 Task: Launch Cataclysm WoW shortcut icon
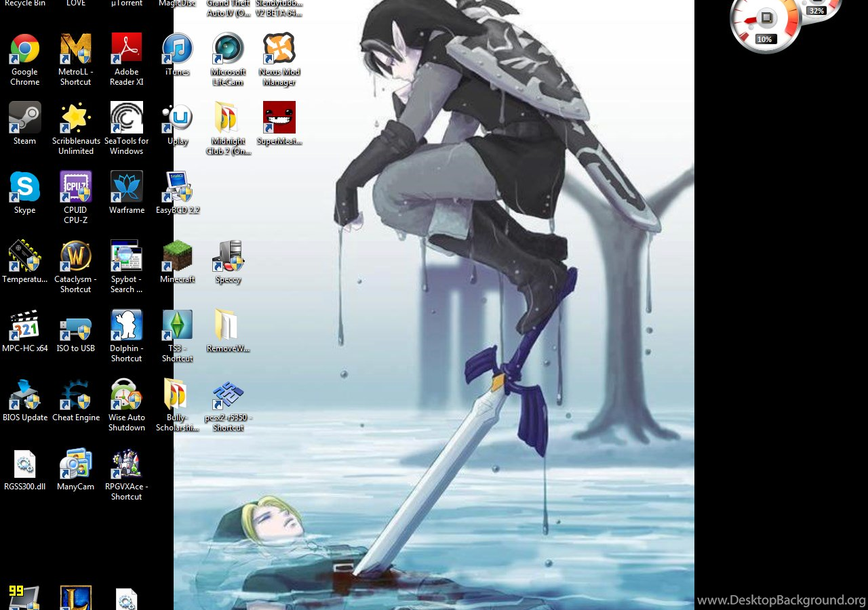pos(75,256)
